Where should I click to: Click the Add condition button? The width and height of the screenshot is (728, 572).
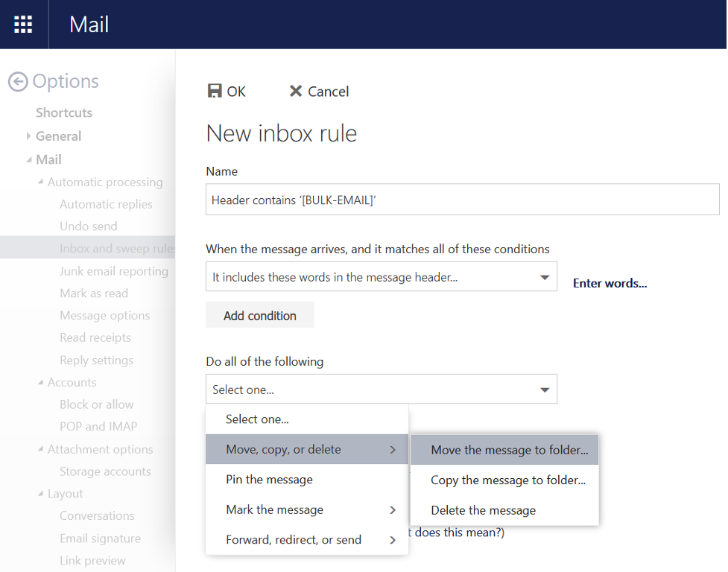[x=260, y=316]
